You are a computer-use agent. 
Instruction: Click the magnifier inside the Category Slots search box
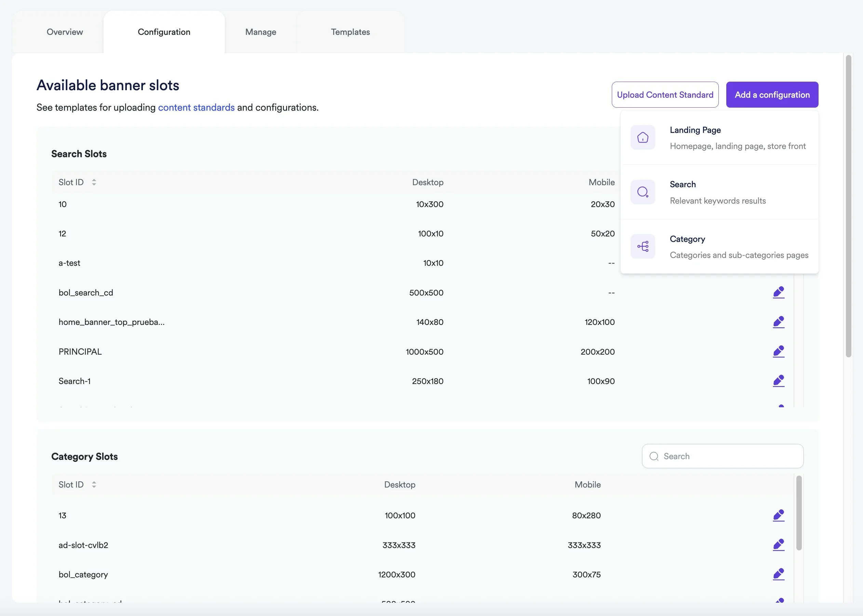[x=654, y=456]
